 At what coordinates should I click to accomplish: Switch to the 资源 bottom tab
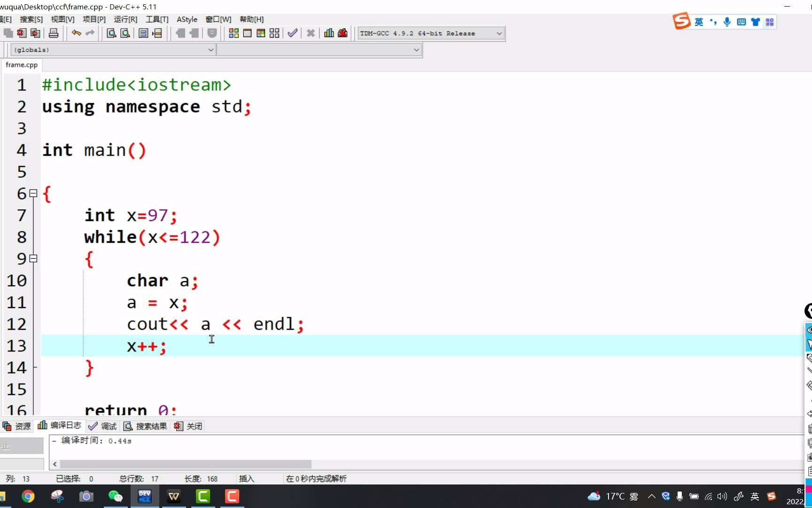point(17,426)
